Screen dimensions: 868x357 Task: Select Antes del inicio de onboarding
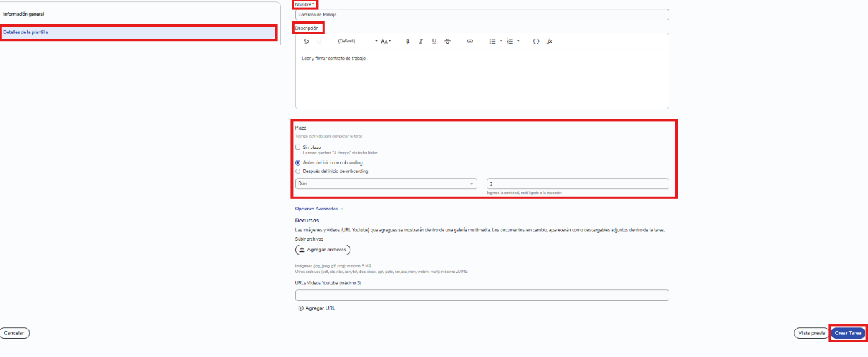tap(298, 162)
